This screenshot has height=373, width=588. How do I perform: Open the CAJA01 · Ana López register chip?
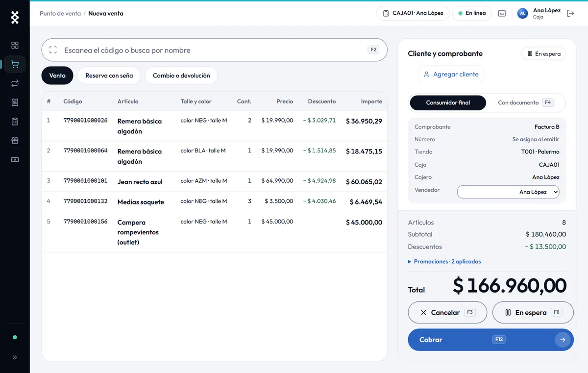pos(413,13)
